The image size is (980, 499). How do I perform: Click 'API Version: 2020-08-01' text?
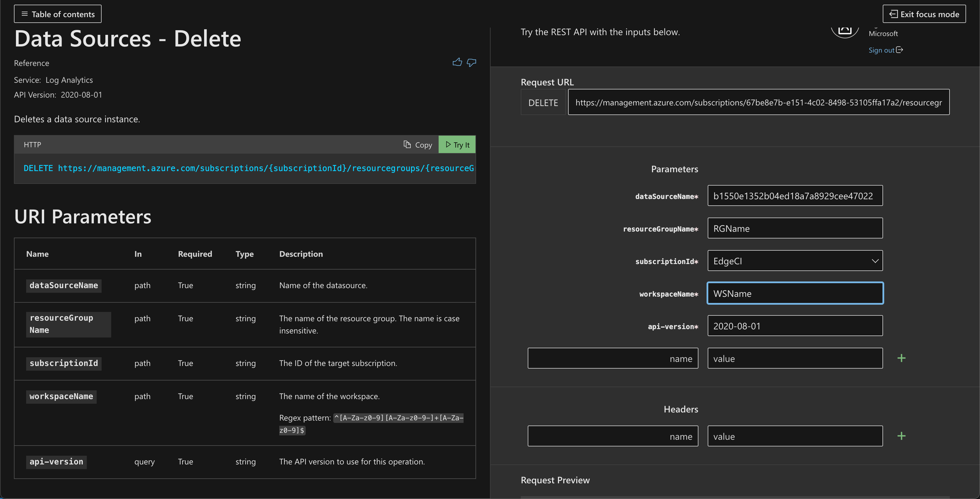[58, 95]
